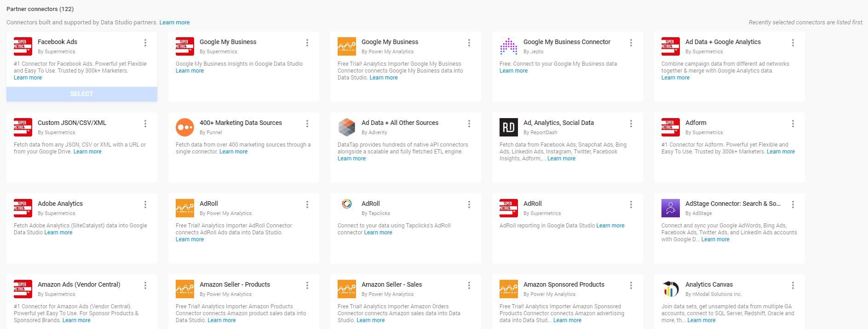Click Learn more on Custom JSON/CSV/XML card
Screen dimensions: 868x329
(x=87, y=152)
